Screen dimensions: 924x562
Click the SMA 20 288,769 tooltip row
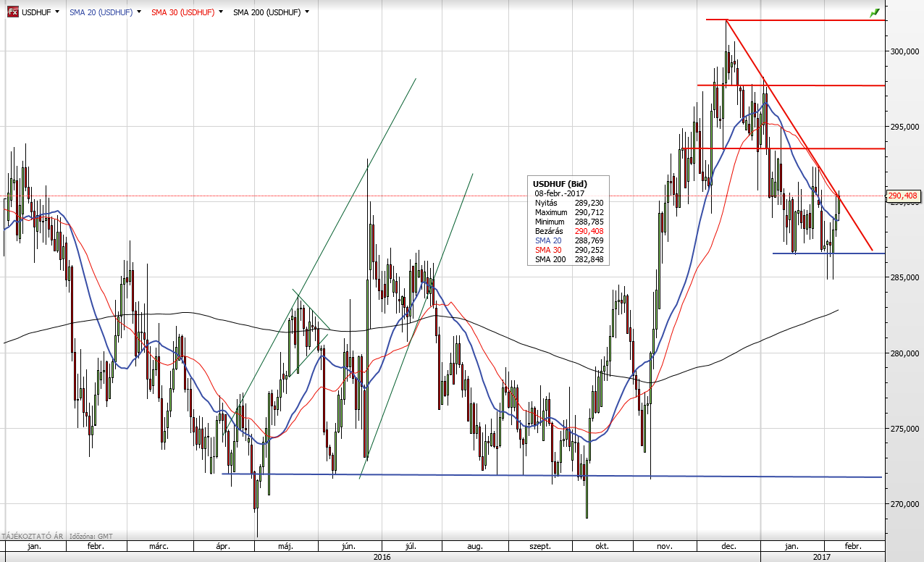point(569,240)
